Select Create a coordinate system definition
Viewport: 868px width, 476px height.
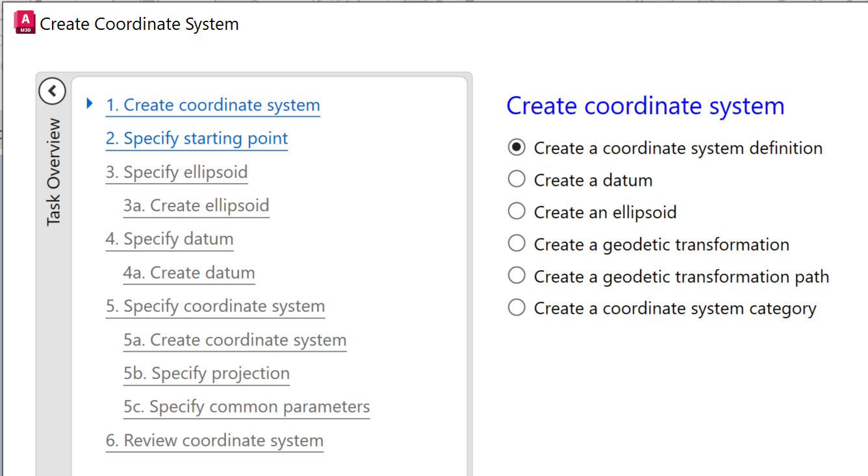tap(516, 147)
